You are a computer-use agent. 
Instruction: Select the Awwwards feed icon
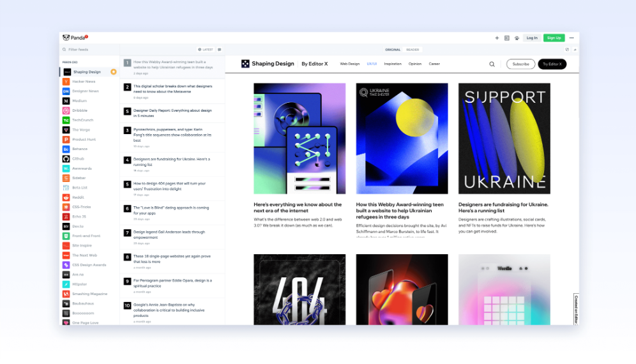[66, 169]
